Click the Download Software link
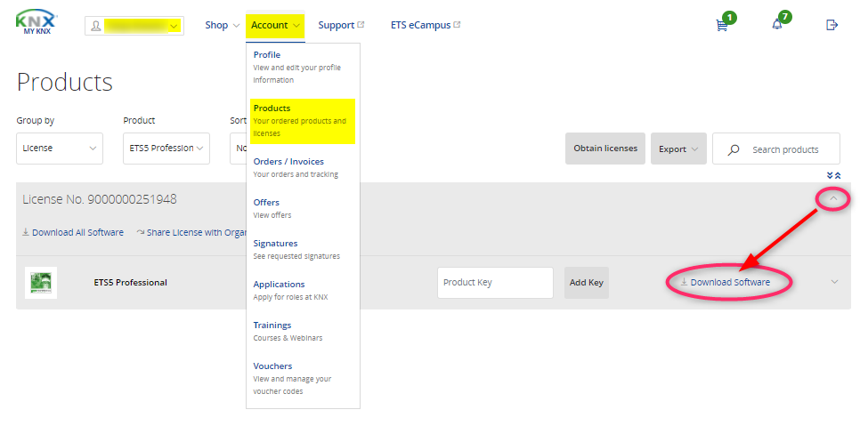This screenshot has height=426, width=868. [x=726, y=282]
